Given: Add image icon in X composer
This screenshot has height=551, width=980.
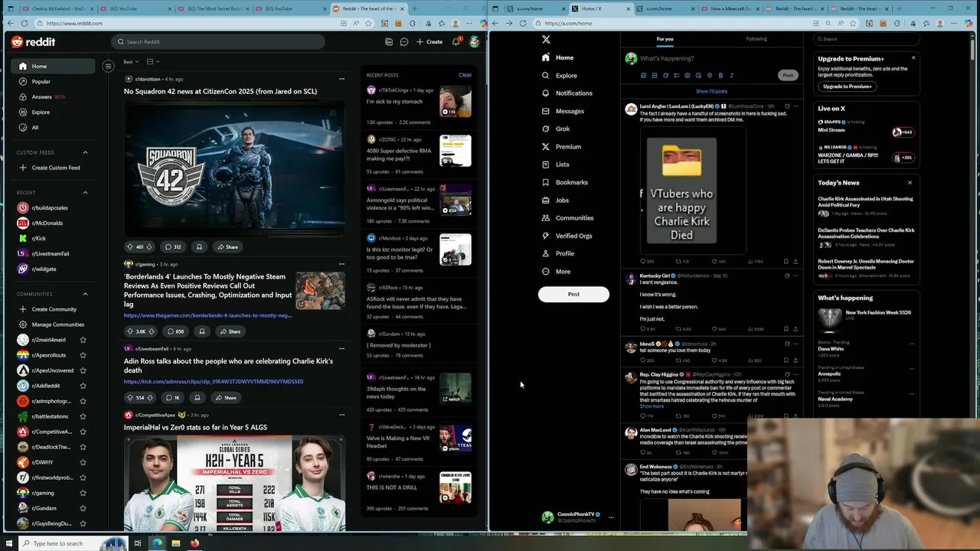Looking at the screenshot, I should [x=643, y=76].
